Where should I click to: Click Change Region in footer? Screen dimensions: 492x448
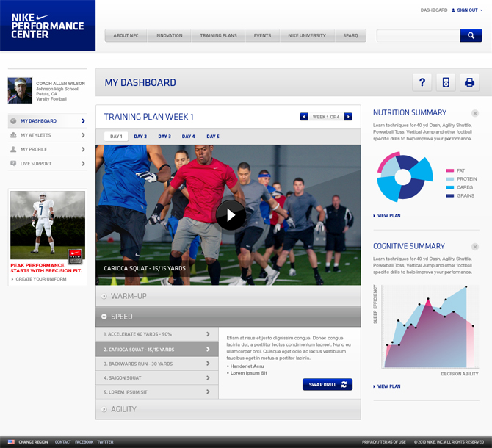[33, 442]
